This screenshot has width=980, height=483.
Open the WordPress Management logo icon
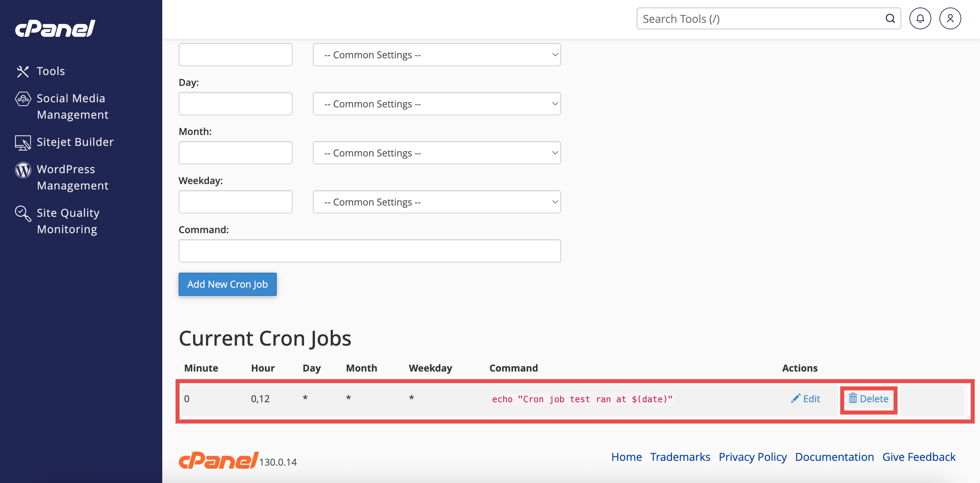pos(23,170)
